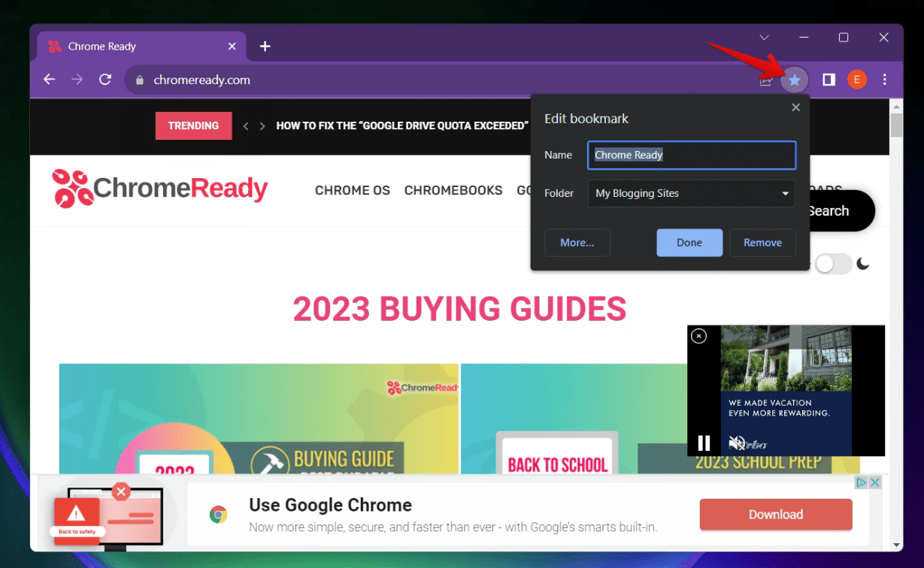
Task: Open the profile avatar E
Action: pos(857,80)
